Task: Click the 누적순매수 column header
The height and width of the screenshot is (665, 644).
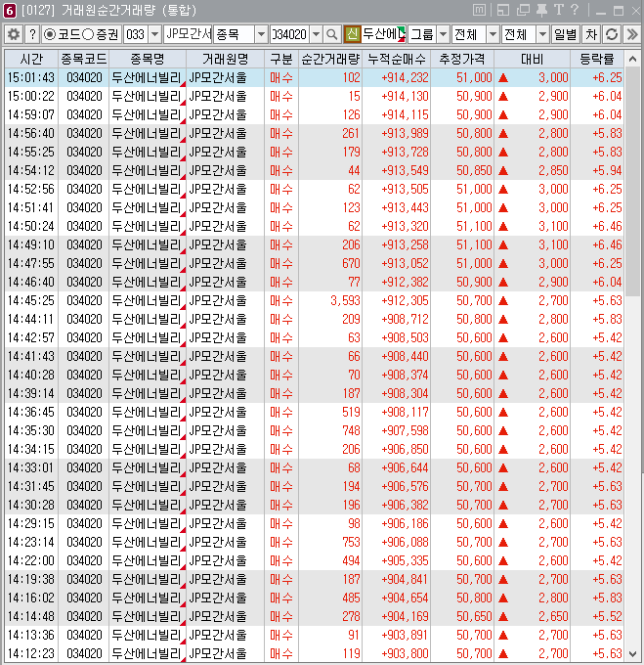Action: (396, 59)
